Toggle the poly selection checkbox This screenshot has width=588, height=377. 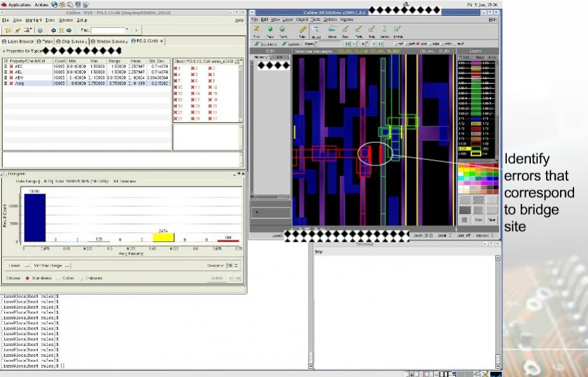[x=418, y=44]
